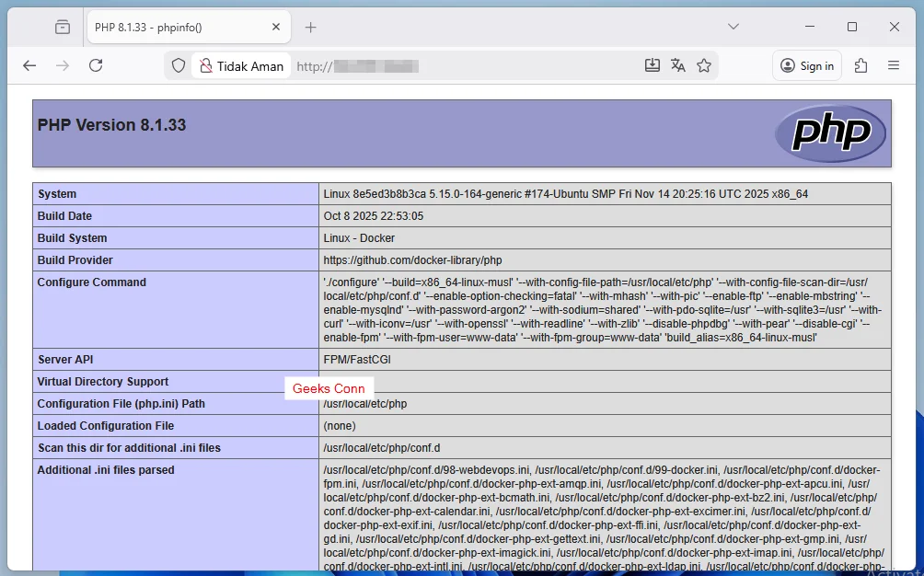Close the phpinfo tab

[275, 27]
